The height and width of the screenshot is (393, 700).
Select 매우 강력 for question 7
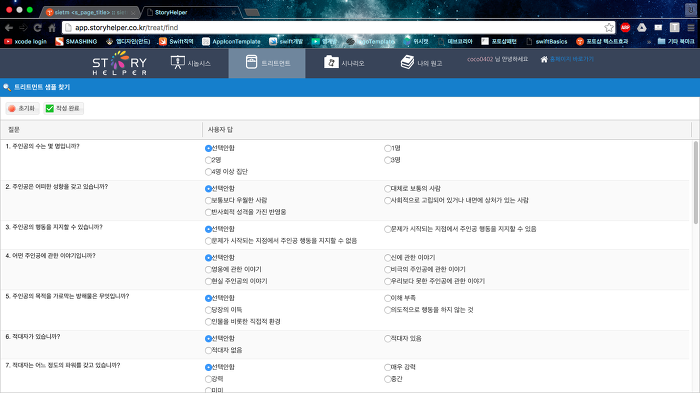(x=388, y=367)
